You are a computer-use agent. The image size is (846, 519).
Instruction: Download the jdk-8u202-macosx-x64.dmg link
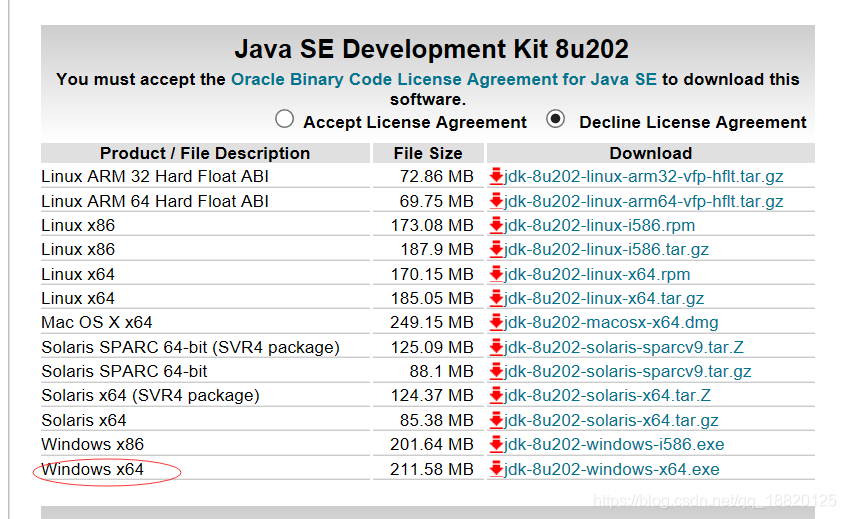coord(611,323)
